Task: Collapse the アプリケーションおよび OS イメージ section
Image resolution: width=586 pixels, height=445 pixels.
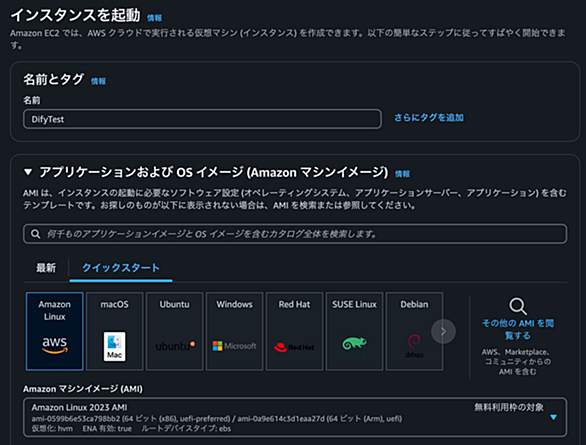Action: click(28, 172)
